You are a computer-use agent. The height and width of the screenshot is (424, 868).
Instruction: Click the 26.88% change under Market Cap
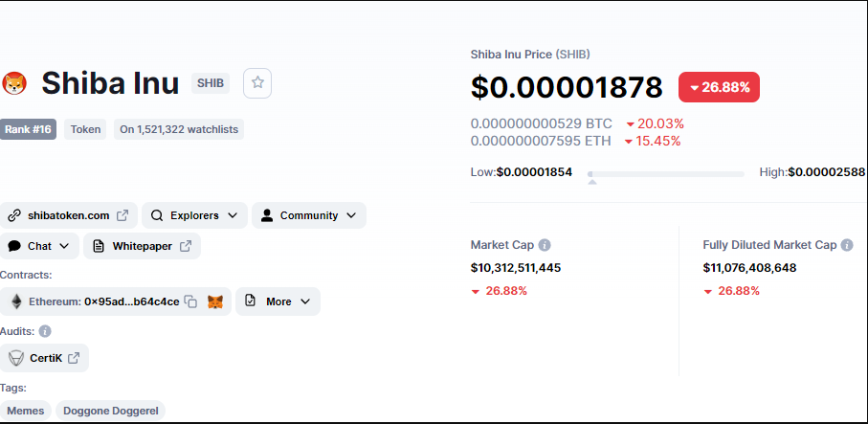pos(500,291)
